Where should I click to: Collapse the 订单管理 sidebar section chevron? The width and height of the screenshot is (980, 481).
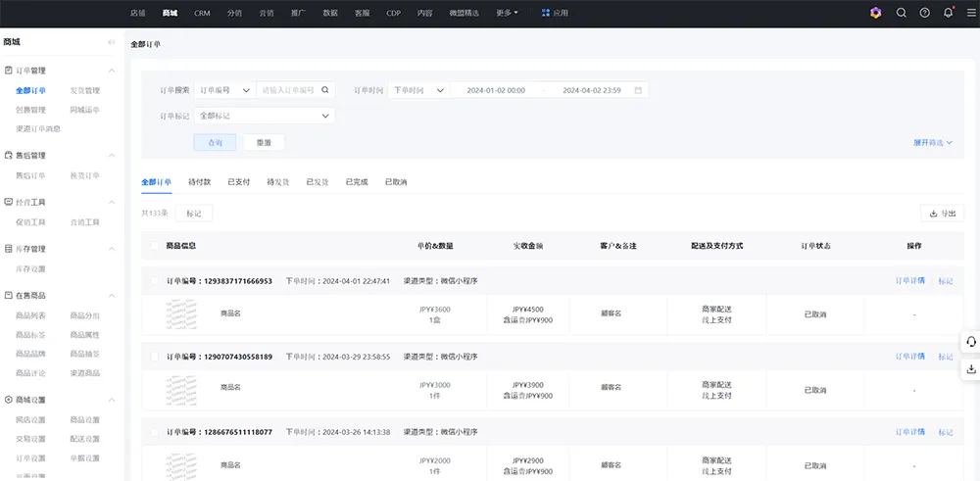[112, 71]
